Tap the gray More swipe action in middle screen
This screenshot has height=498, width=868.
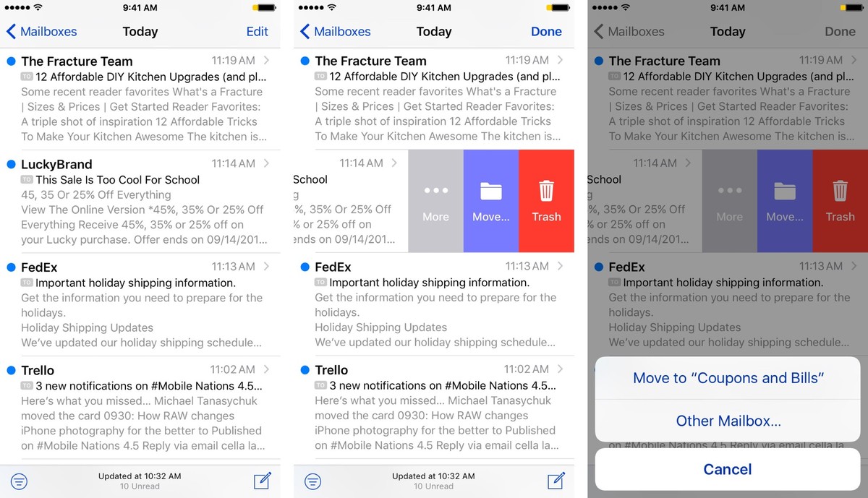point(435,201)
